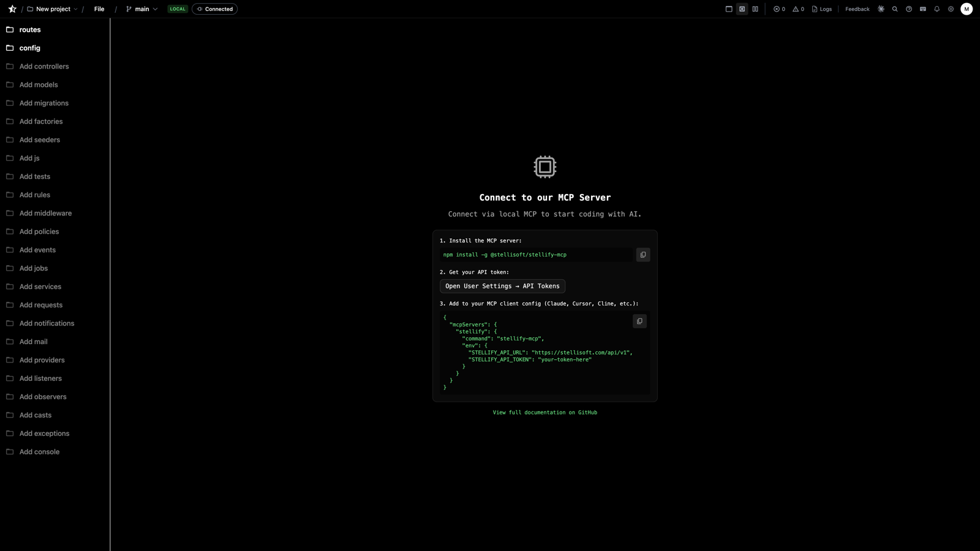Copy the MCP client config JSON
980x551 pixels.
(x=639, y=321)
